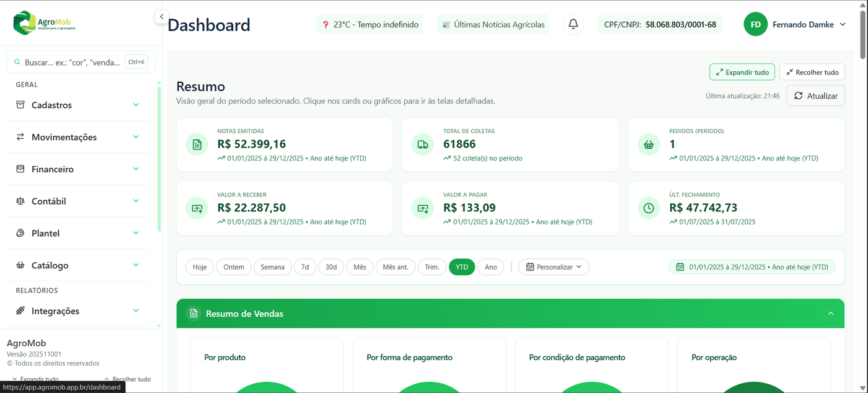This screenshot has height=393, width=868.
Task: Click the AgroMob logo
Action: point(43,23)
